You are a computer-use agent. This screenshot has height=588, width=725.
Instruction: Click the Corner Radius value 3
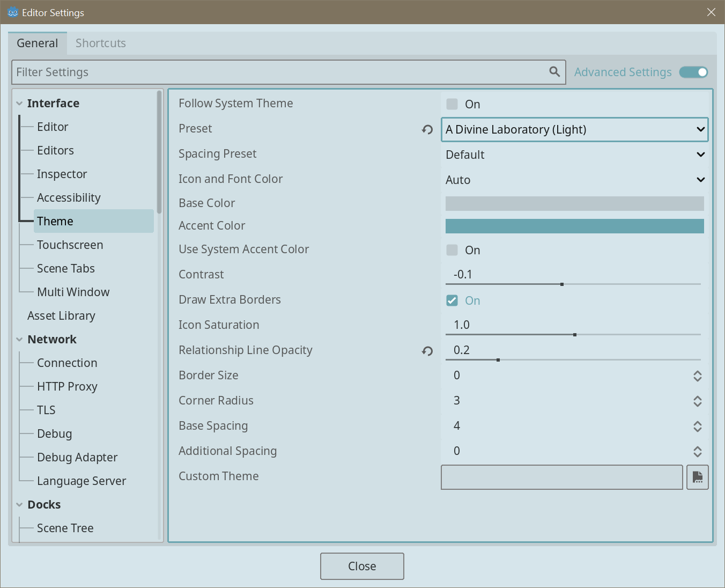(457, 401)
